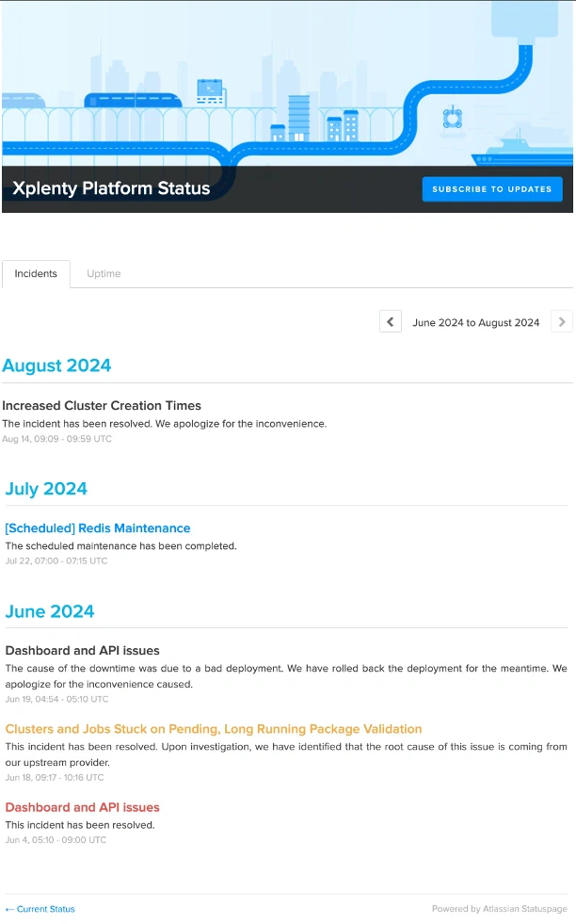Click the Aug 14, 09:09 - 09:59 UTC timestamp
576x924 pixels.
point(56,439)
